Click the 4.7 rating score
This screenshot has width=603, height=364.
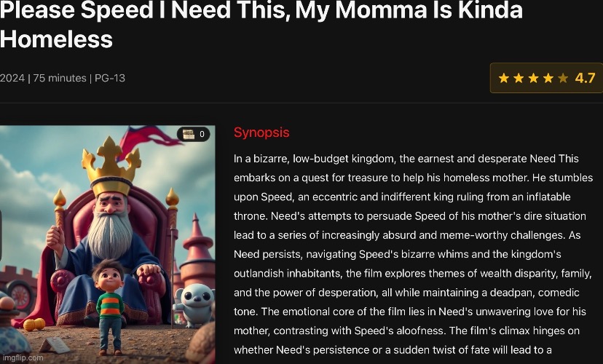click(585, 78)
